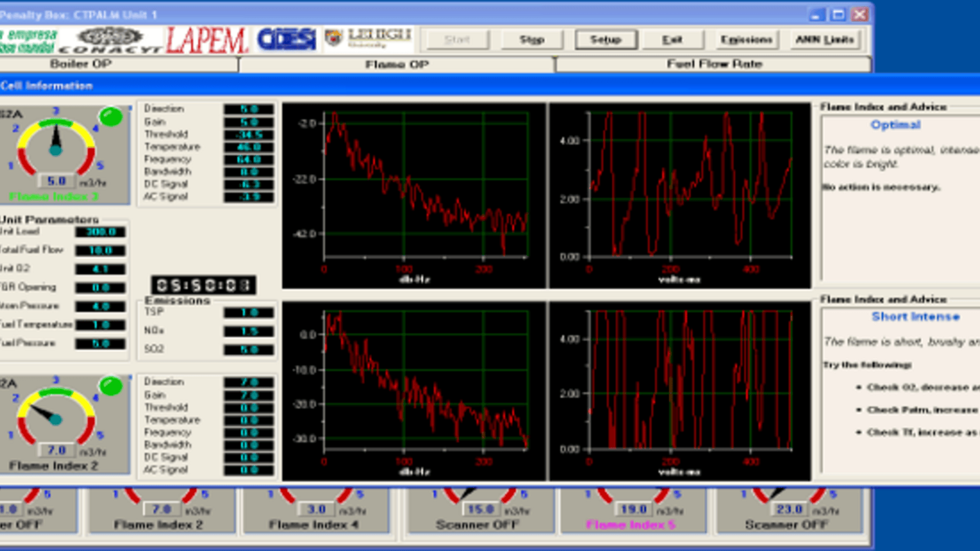Image resolution: width=980 pixels, height=551 pixels.
Task: Open the Flame OP tab
Action: [x=397, y=64]
